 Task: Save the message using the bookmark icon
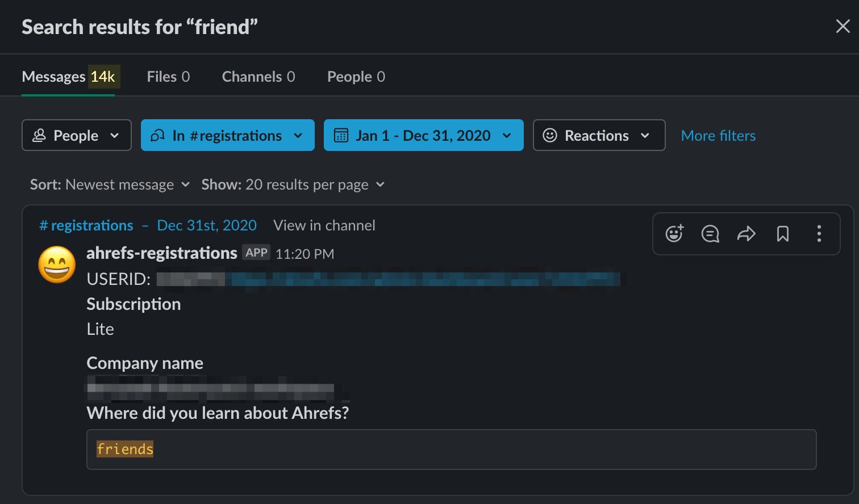click(x=783, y=233)
